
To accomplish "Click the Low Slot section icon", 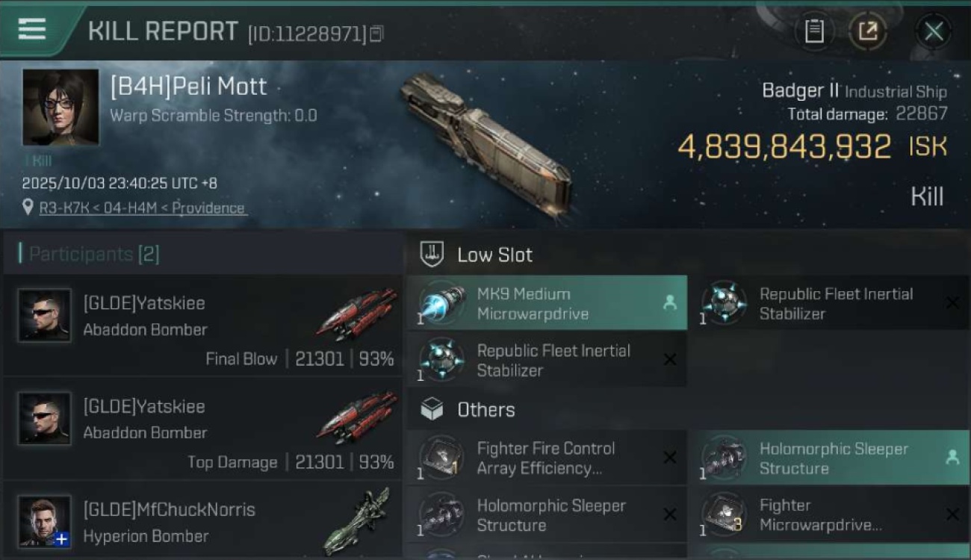I will 432,254.
